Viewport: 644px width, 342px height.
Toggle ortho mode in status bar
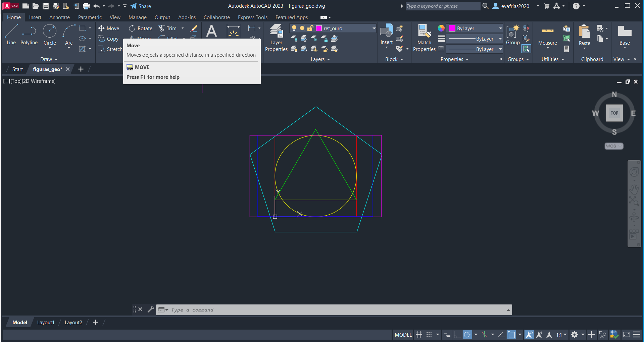pyautogui.click(x=457, y=335)
